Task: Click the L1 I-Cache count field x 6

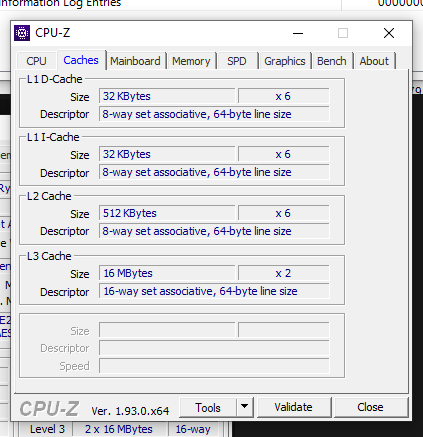Action: tap(284, 154)
